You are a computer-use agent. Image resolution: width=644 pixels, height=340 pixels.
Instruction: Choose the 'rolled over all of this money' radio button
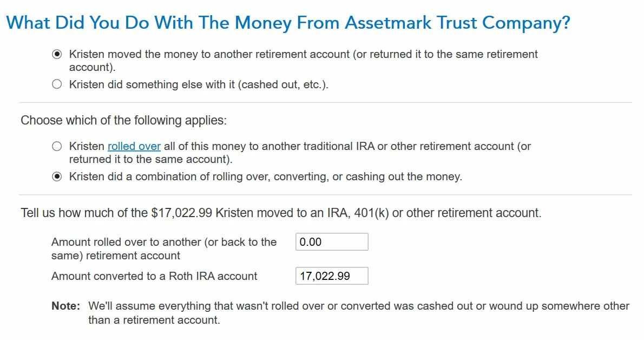(57, 146)
